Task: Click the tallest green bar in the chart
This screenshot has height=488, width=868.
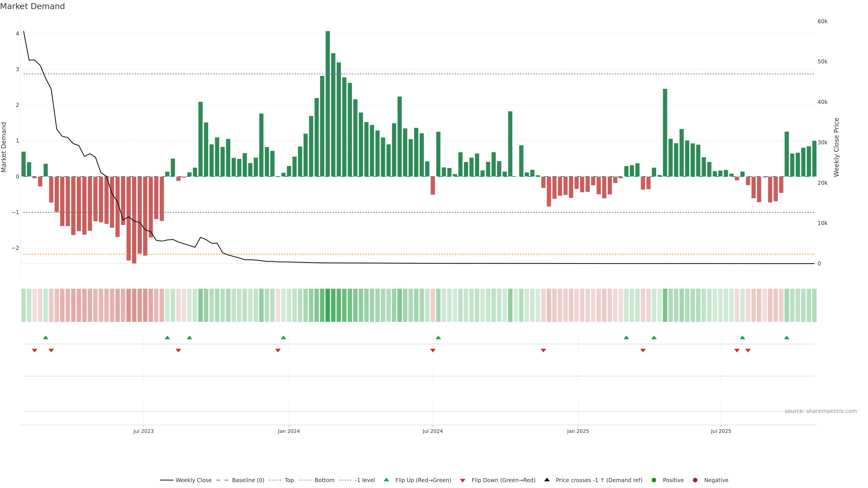Action: [328, 101]
